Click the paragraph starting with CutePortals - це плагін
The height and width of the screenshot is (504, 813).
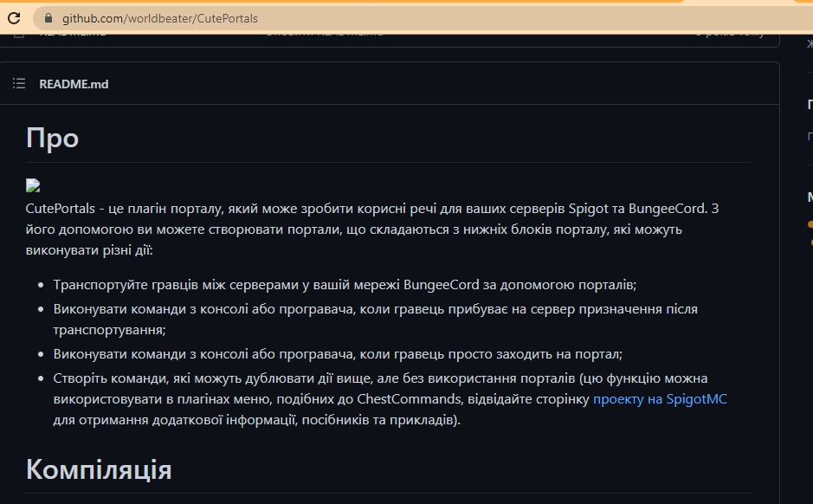point(372,229)
